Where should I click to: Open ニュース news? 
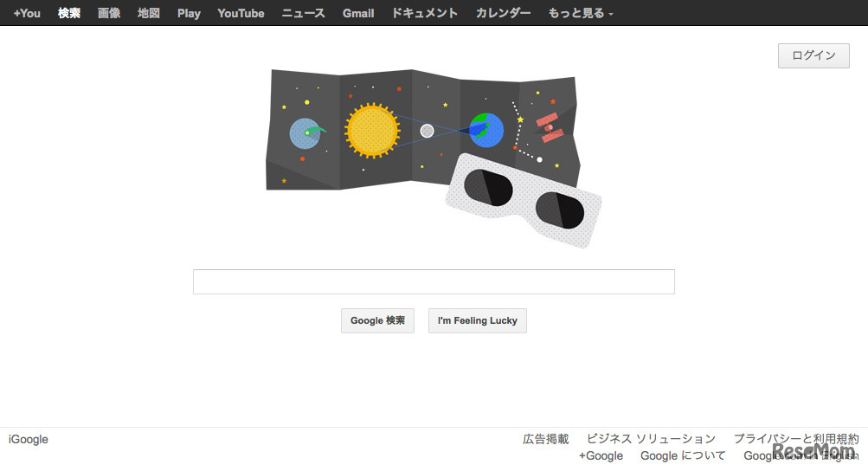(x=304, y=13)
